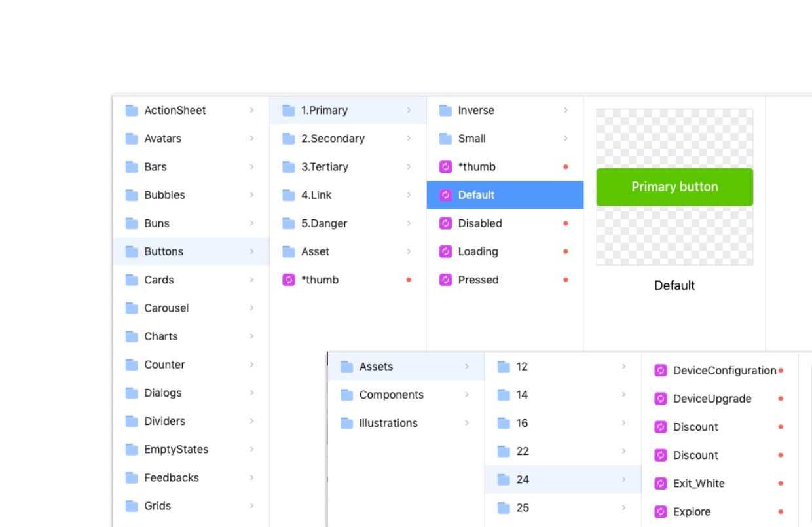
Task: Select the Feedbacks folder row
Action: [191, 477]
